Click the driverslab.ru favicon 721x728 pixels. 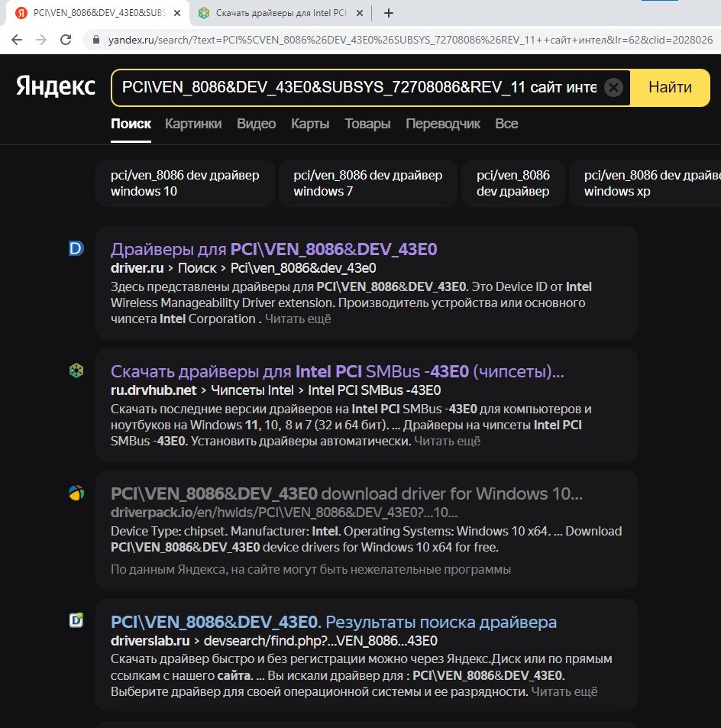(x=76, y=620)
